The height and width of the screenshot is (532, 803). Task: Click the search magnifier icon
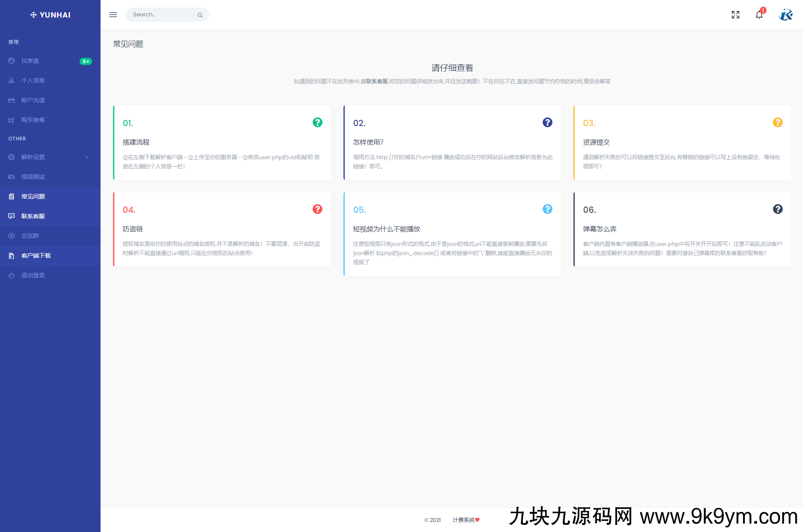(x=200, y=15)
